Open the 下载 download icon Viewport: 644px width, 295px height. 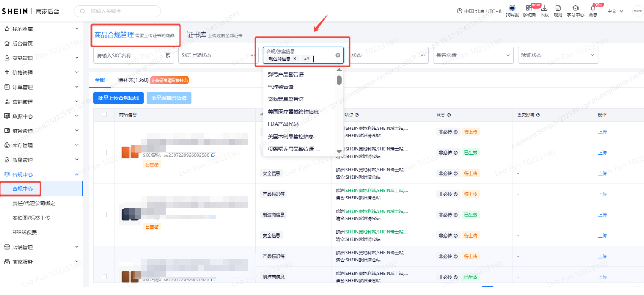pos(544,8)
